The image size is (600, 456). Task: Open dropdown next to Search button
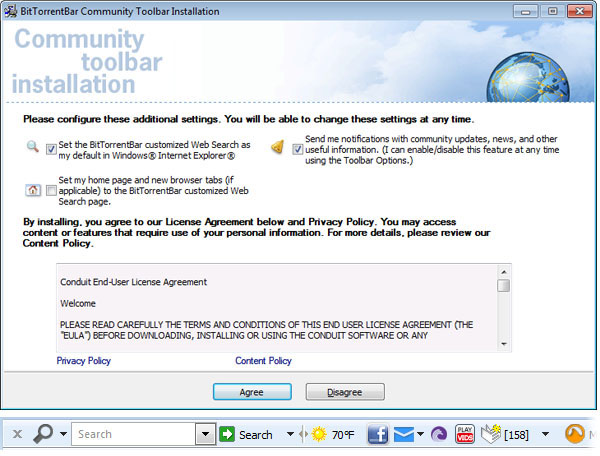coord(290,434)
